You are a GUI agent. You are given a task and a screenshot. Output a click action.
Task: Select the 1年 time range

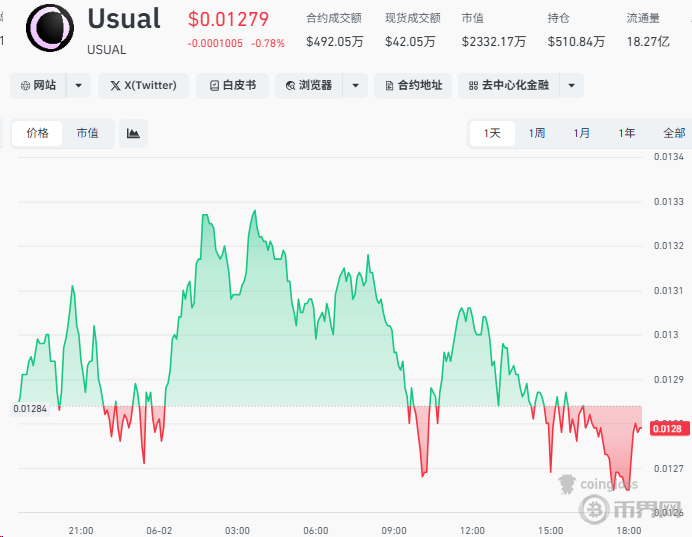pos(627,133)
